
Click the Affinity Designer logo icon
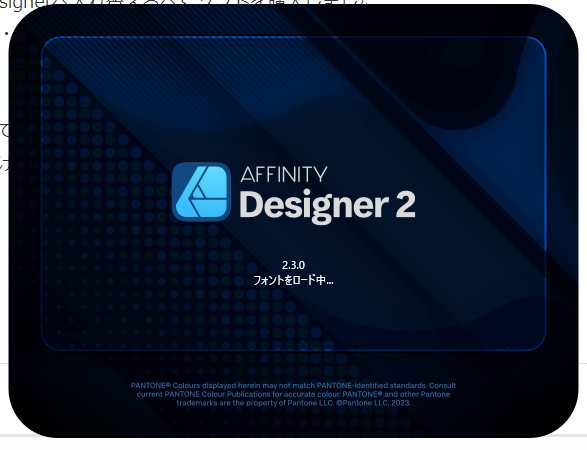(201, 191)
